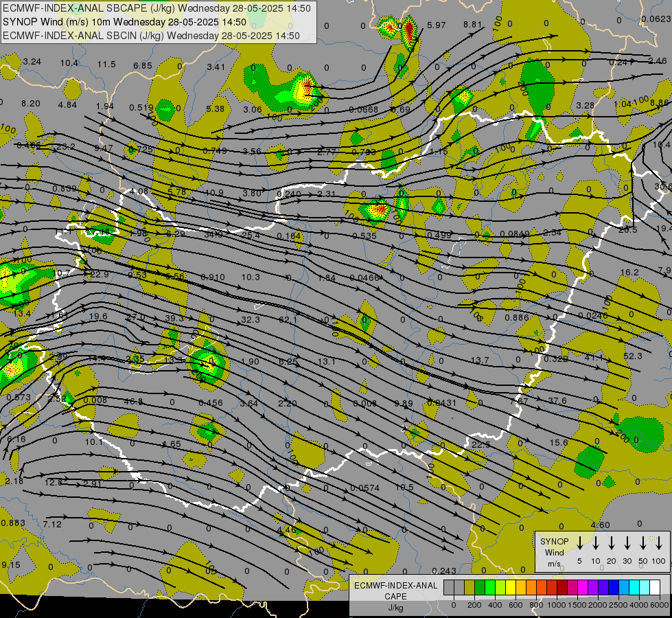This screenshot has height=618, width=672.
Task: Click the 0.0623 value on the map
Action: 656,19
